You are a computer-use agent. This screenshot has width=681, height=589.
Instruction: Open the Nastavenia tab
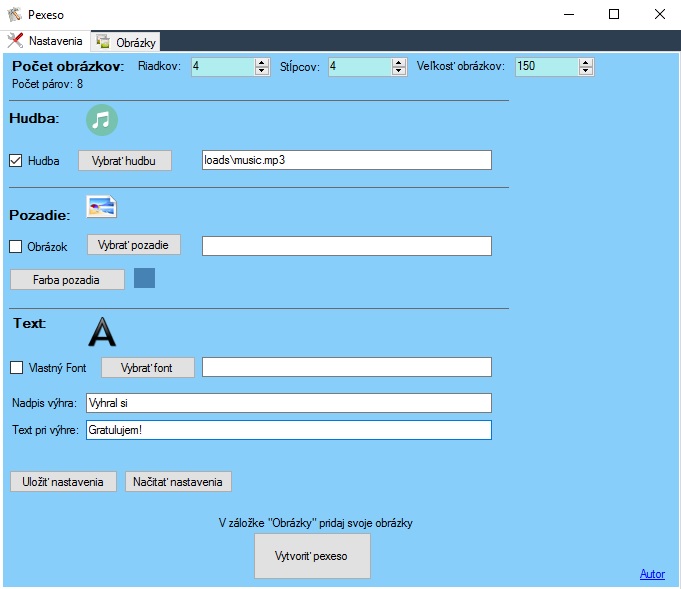click(x=45, y=41)
